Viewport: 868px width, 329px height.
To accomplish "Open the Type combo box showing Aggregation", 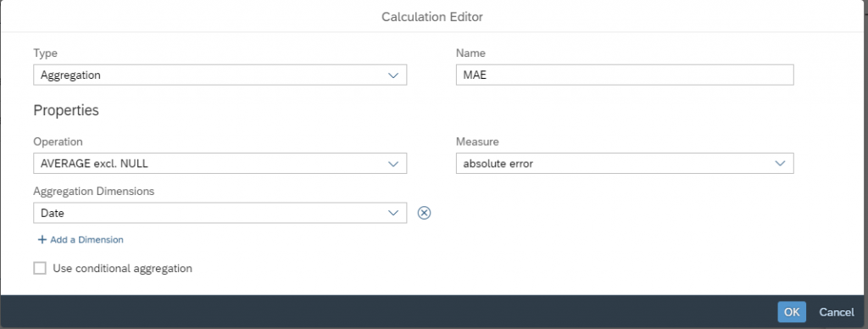I will (220, 75).
